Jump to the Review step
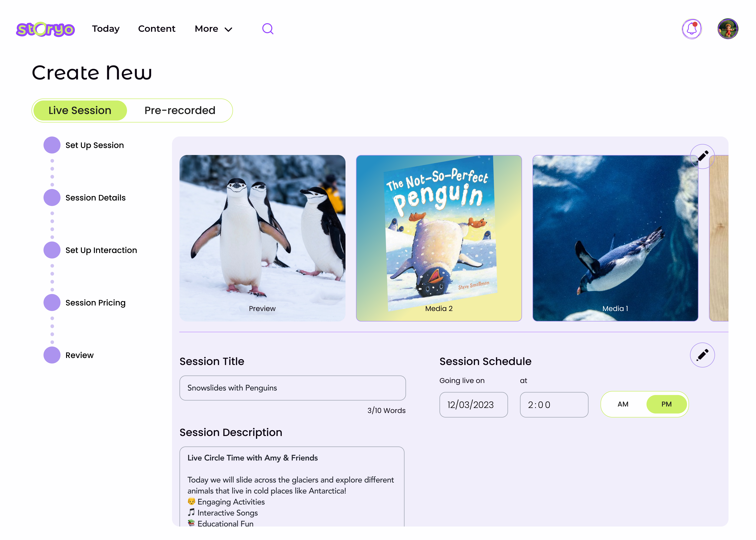The image size is (756, 540). [69, 355]
